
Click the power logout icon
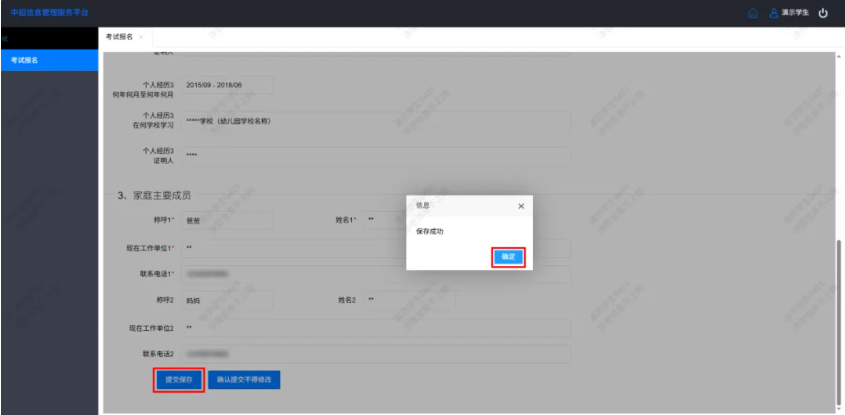823,13
